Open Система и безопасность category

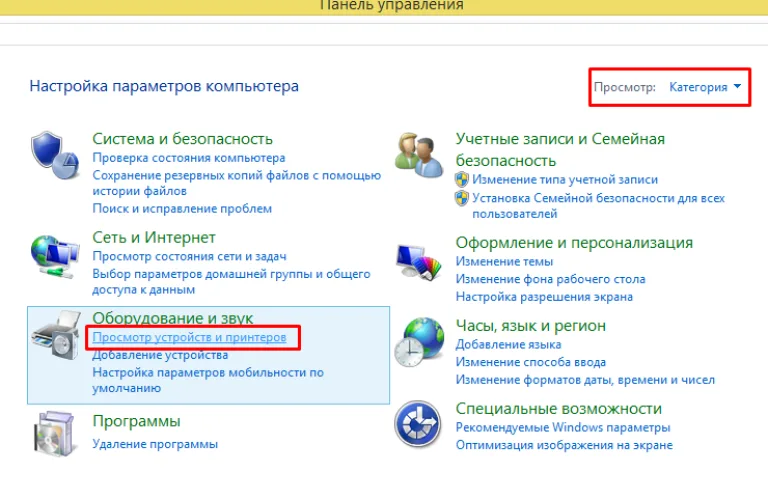182,139
